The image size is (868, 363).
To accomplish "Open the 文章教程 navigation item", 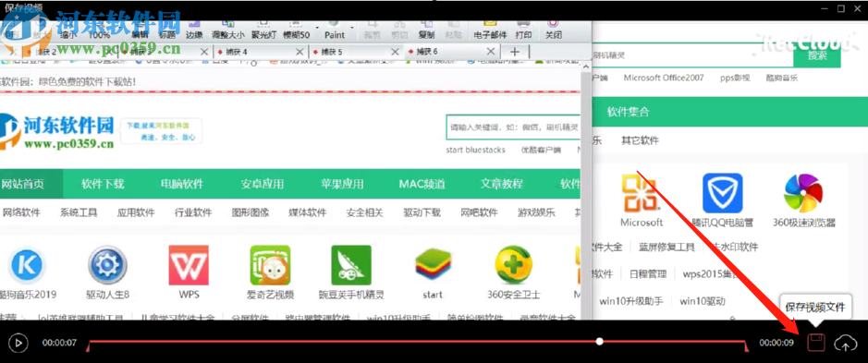I will [x=502, y=184].
